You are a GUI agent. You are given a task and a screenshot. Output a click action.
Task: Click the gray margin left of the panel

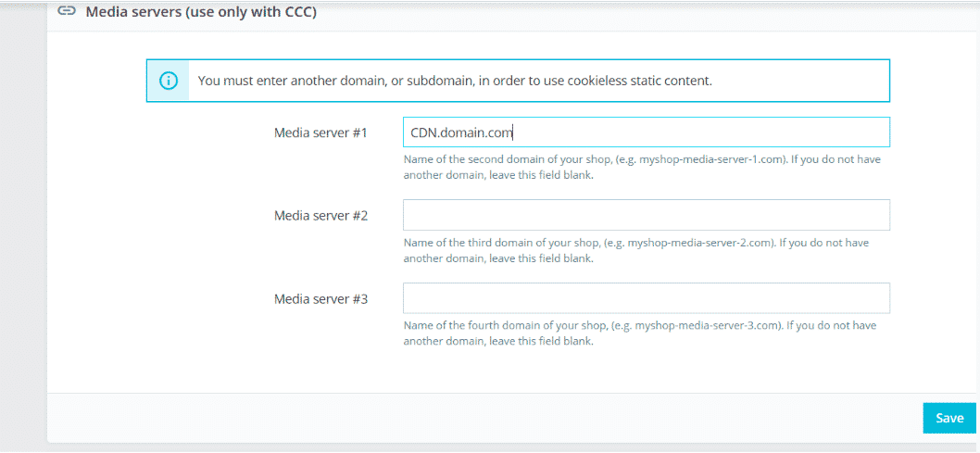click(23, 225)
